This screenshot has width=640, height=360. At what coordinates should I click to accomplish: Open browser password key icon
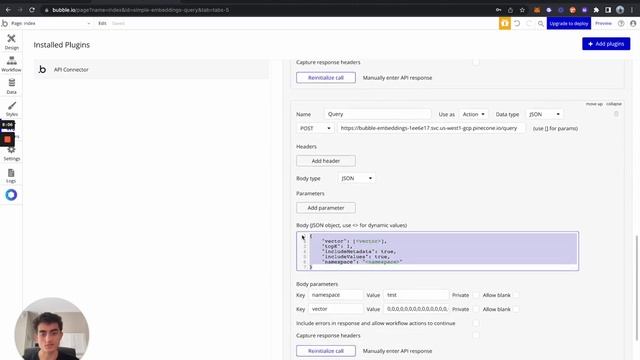point(498,10)
